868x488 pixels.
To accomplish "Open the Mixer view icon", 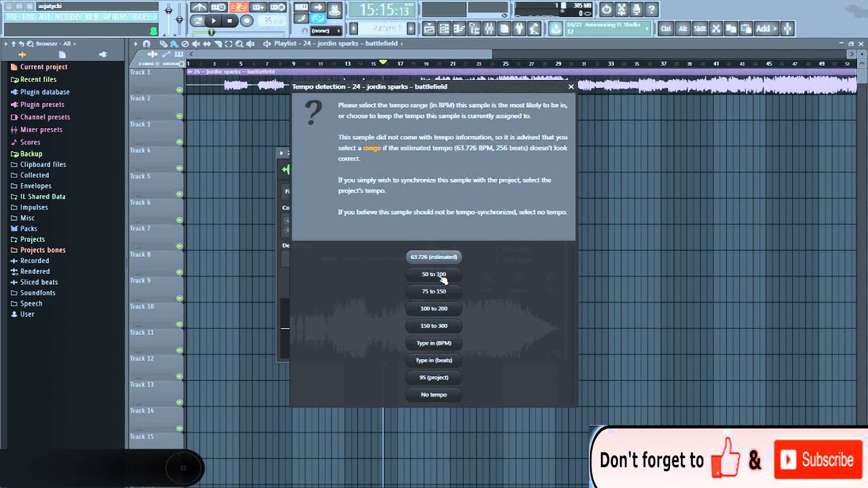I will [489, 28].
